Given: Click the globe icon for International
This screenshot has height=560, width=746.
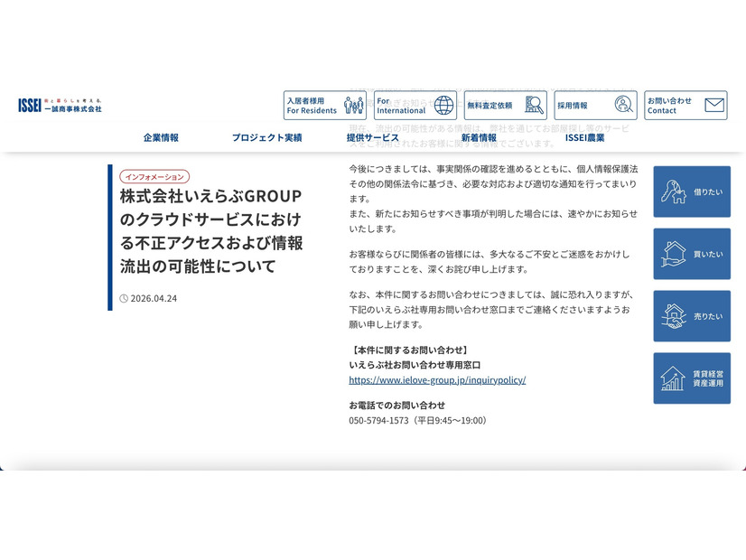Looking at the screenshot, I should (x=443, y=105).
